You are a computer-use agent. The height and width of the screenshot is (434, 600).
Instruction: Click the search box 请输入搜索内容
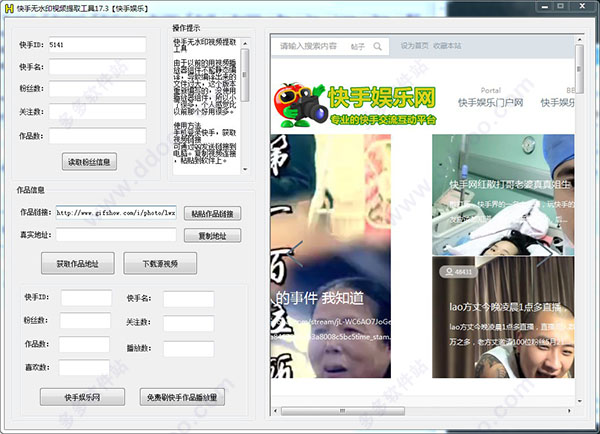[308, 46]
